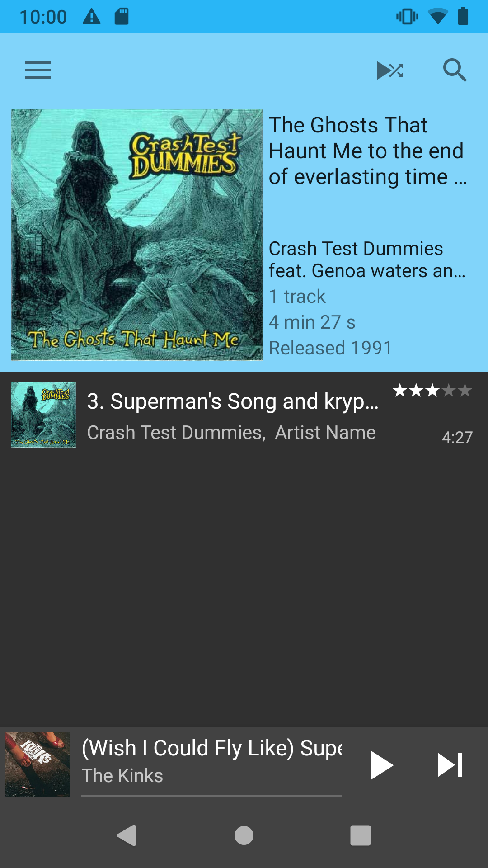
Task: Tap the track artists line under Superman's Song
Action: pyautogui.click(x=231, y=433)
